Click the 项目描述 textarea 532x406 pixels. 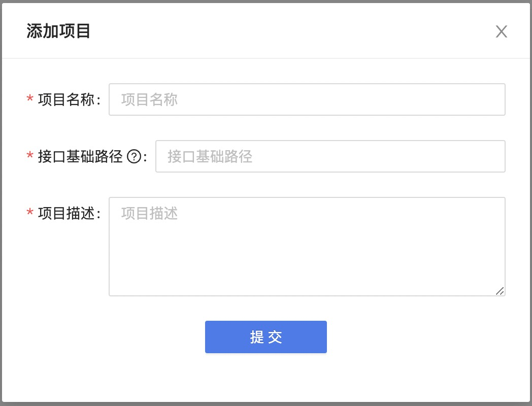307,244
